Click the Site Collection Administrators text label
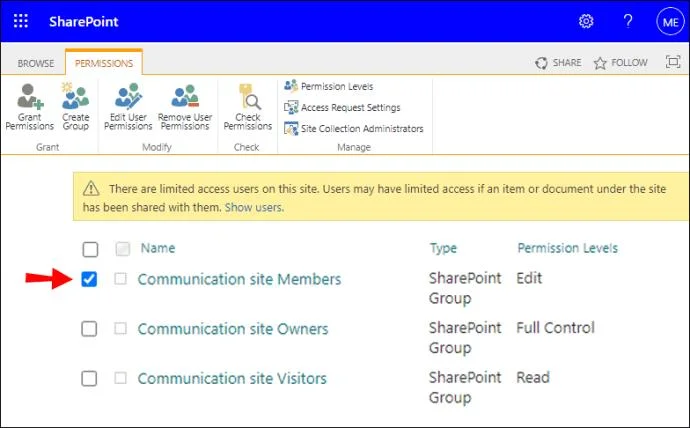 [362, 128]
